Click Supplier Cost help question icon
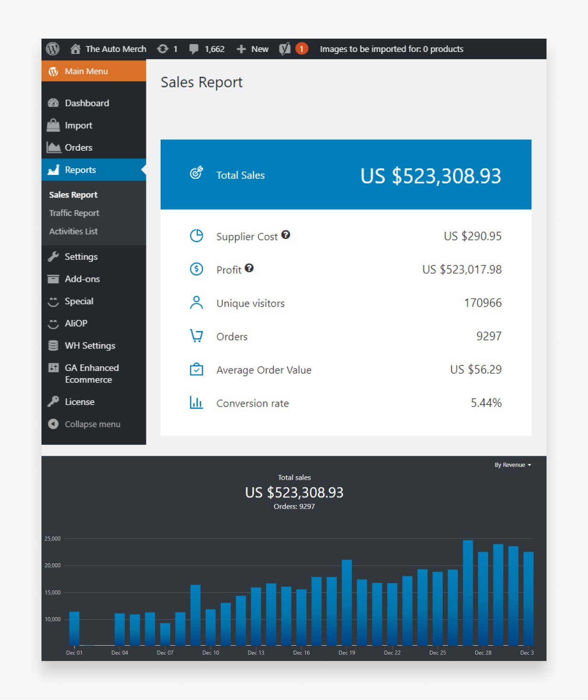588x700 pixels. click(x=285, y=235)
